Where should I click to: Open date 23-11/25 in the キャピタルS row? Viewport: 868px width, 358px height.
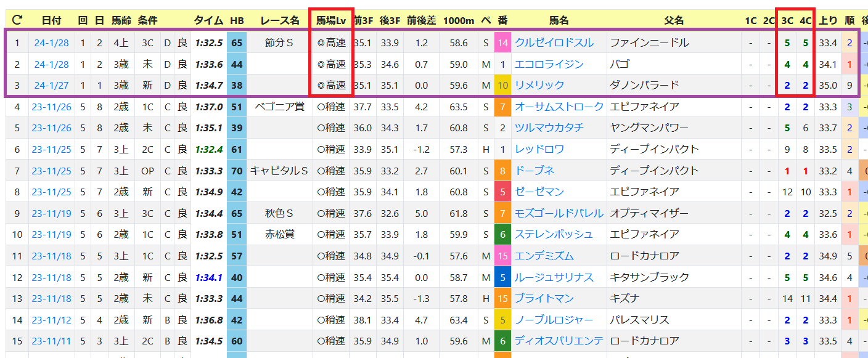[52, 170]
